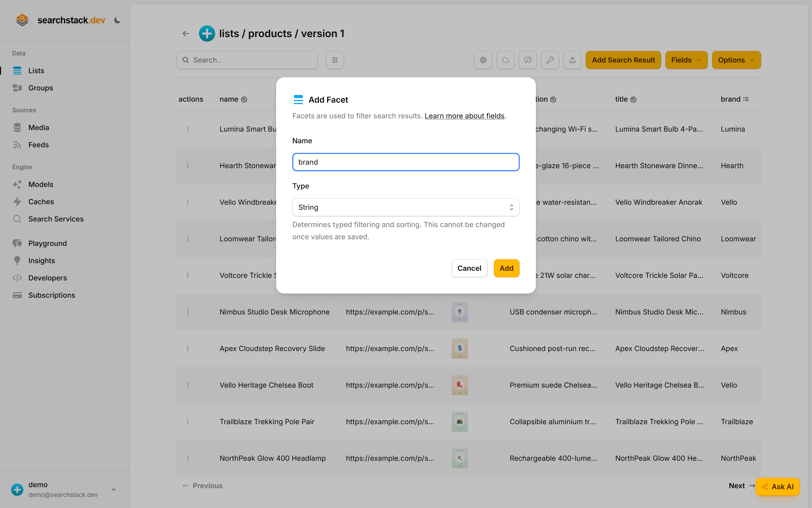This screenshot has width=812, height=508.
Task: Click the Search.. input field
Action: click(247, 60)
